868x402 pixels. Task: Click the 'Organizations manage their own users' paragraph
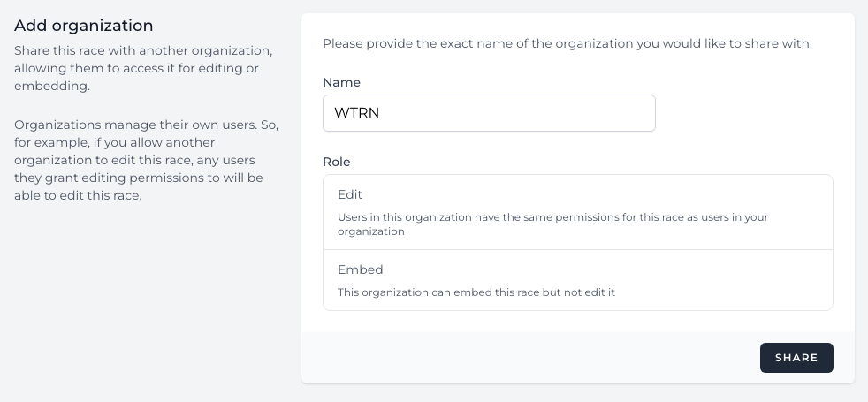pyautogui.click(x=146, y=160)
